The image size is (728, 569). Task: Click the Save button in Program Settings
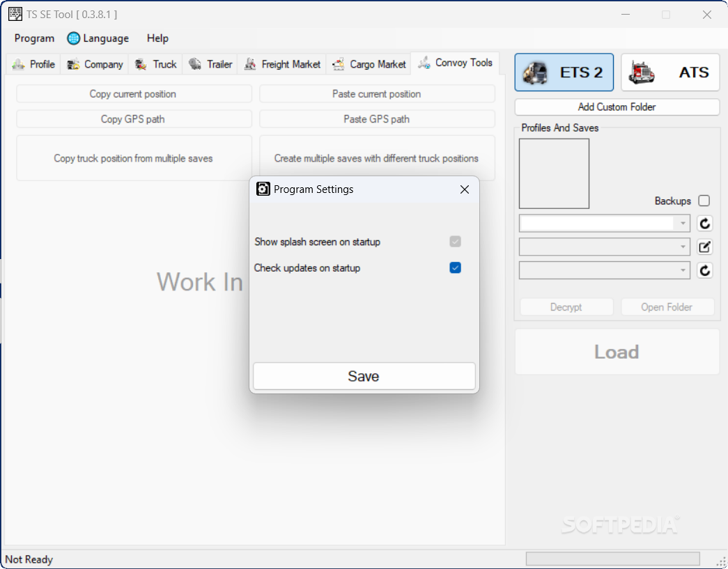pos(364,376)
